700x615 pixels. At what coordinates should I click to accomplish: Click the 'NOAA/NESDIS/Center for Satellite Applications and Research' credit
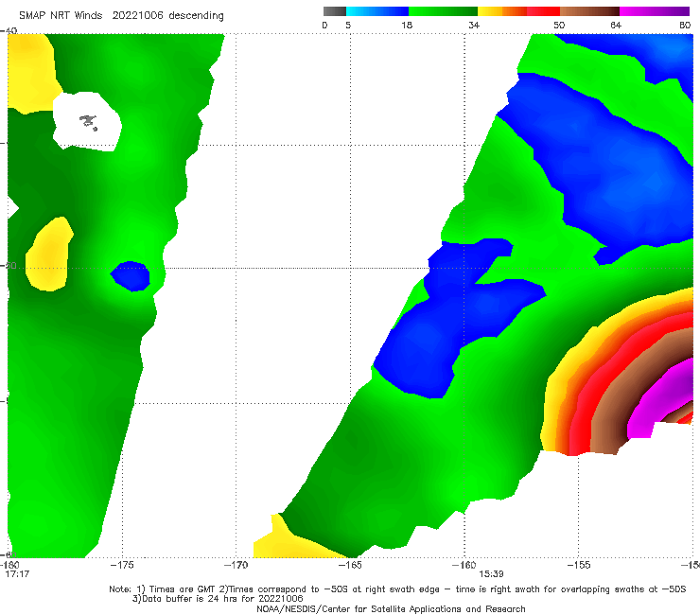pos(391,608)
